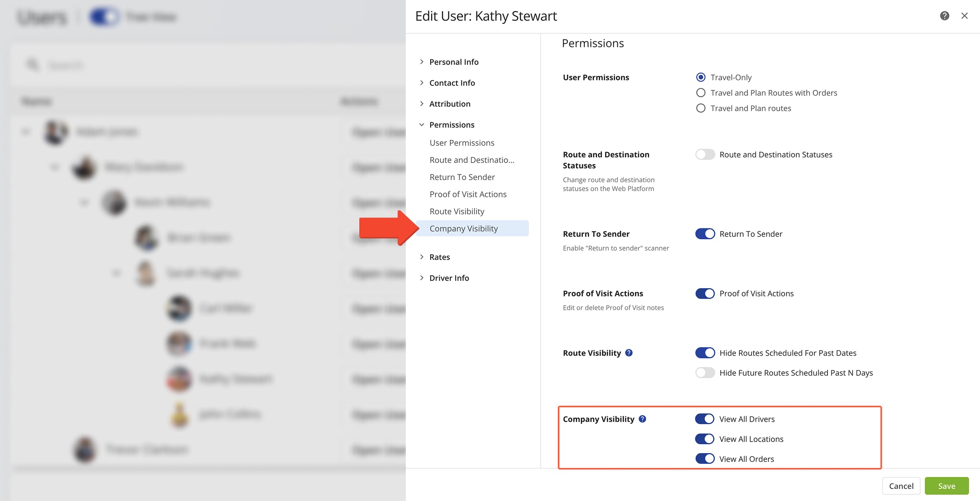The image size is (980, 501).
Task: Expand the Personal Info section
Action: [454, 62]
